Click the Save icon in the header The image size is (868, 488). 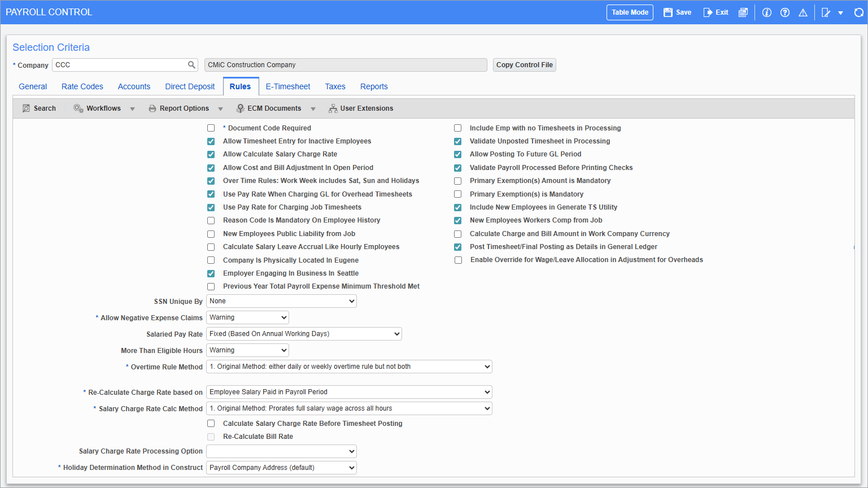pos(676,12)
